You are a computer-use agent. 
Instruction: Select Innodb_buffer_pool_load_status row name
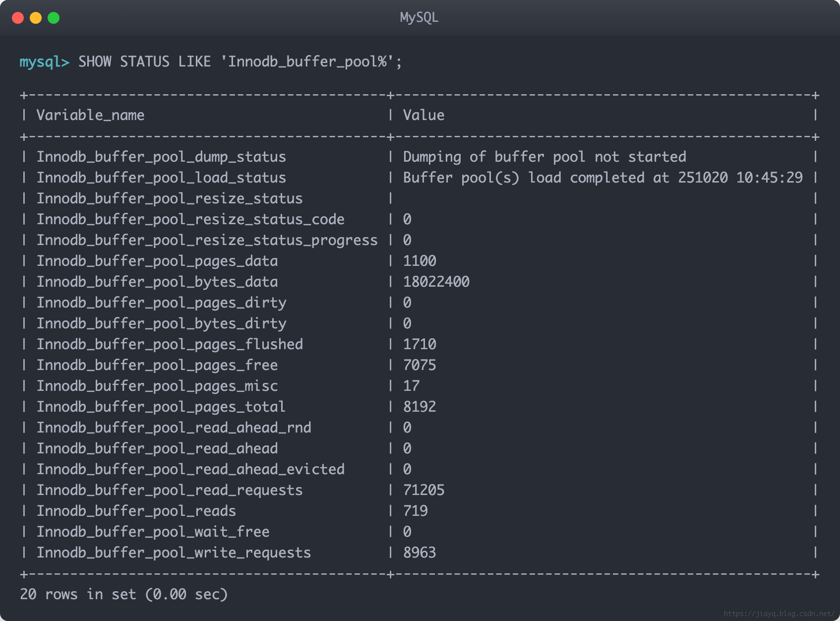pyautogui.click(x=161, y=178)
